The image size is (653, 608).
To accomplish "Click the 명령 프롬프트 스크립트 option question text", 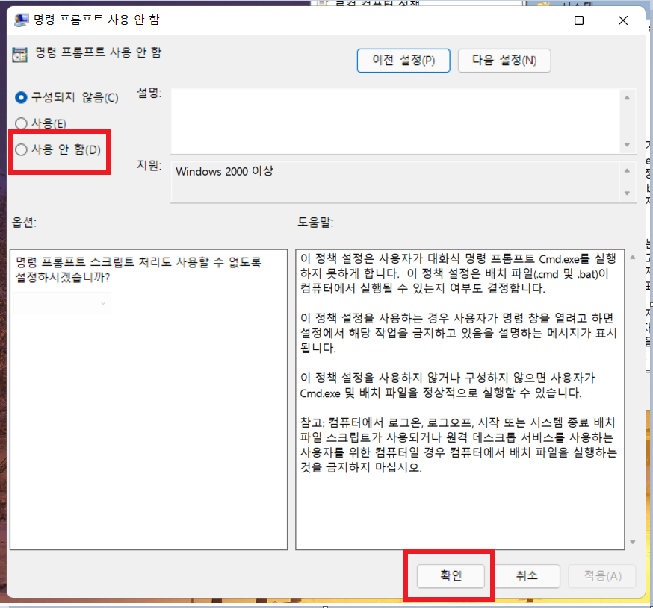I will (138, 269).
